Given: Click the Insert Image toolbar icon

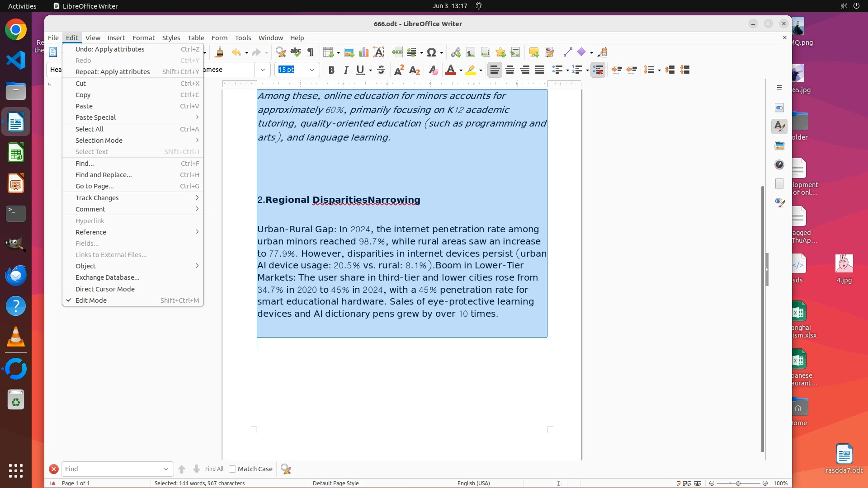Looking at the screenshot, I should point(349,52).
